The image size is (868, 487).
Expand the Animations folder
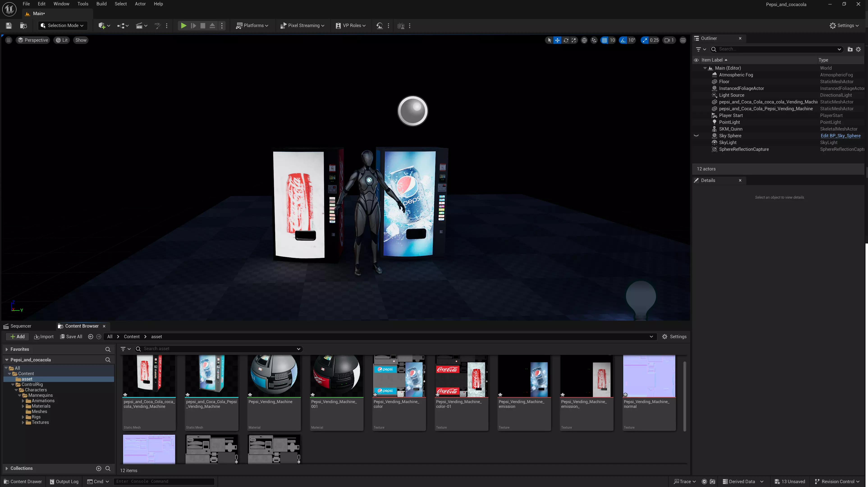click(x=23, y=401)
